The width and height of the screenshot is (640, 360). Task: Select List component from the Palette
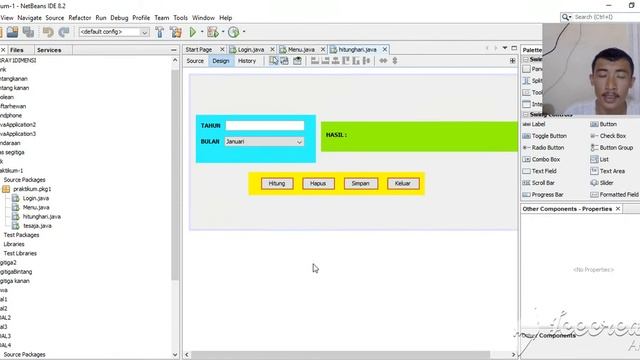pyautogui.click(x=600, y=160)
